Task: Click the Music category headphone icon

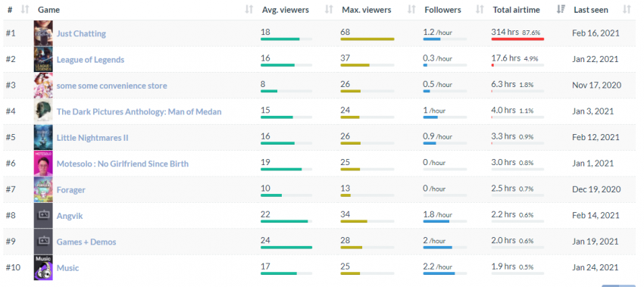Action: (x=43, y=268)
